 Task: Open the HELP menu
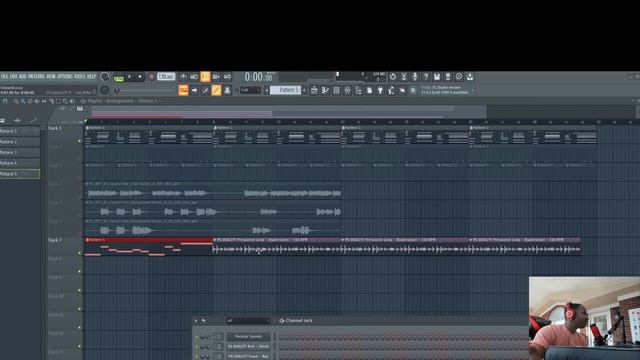click(91, 76)
